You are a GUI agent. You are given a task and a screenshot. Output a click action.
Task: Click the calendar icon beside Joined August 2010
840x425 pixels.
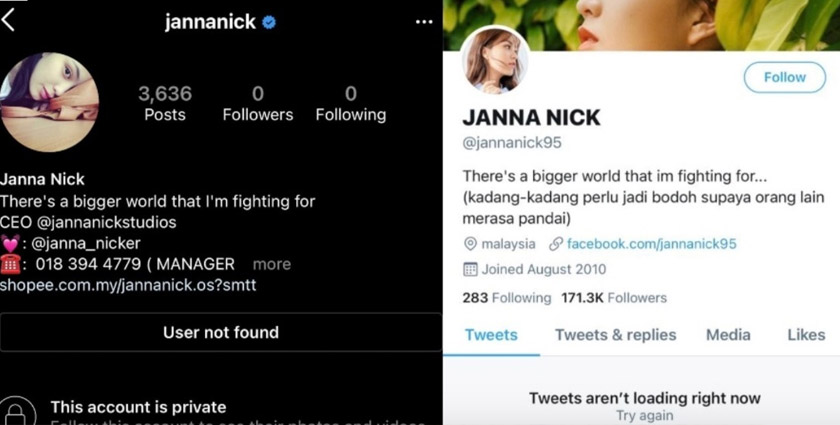471,269
